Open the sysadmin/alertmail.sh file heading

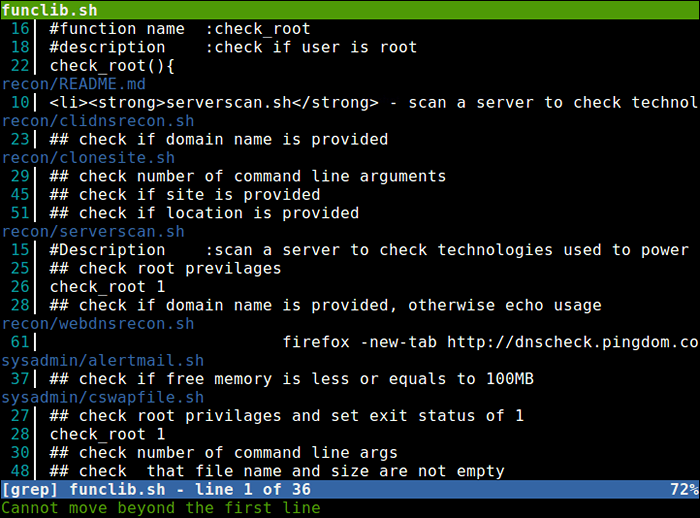pos(102,361)
